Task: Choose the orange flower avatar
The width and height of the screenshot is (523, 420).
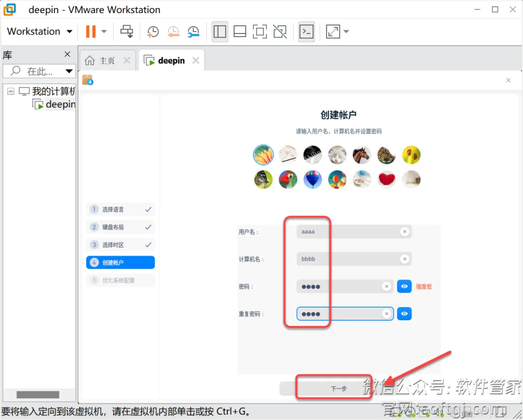Action: click(263, 155)
